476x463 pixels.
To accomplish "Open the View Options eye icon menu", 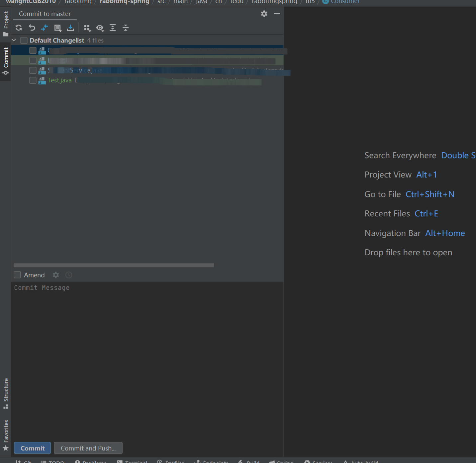I will 100,28.
